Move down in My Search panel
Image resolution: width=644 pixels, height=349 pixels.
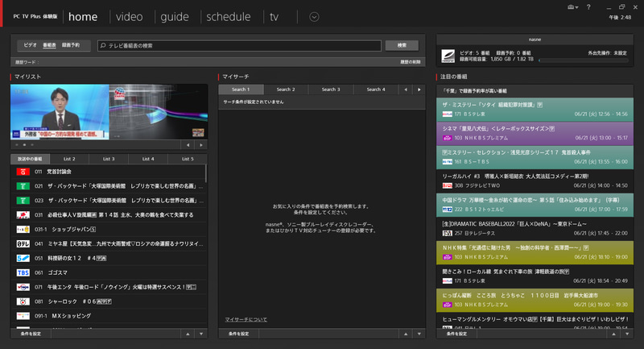pos(419,334)
